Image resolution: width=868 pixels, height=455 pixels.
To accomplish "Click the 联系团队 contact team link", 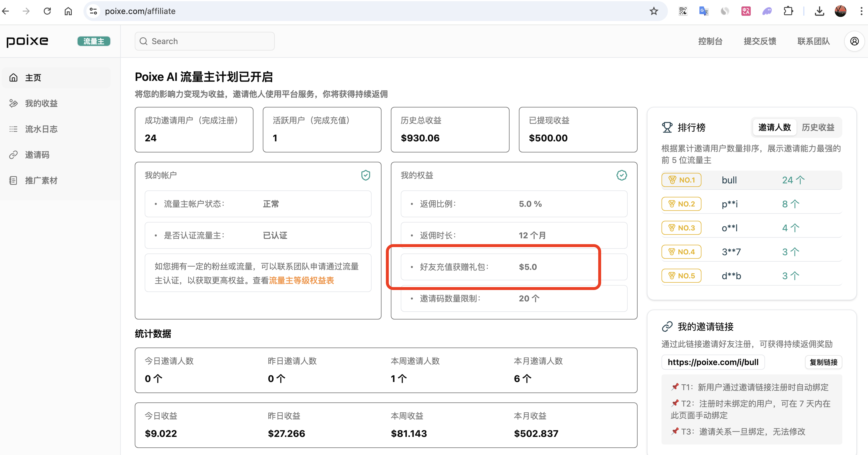I will pos(813,41).
